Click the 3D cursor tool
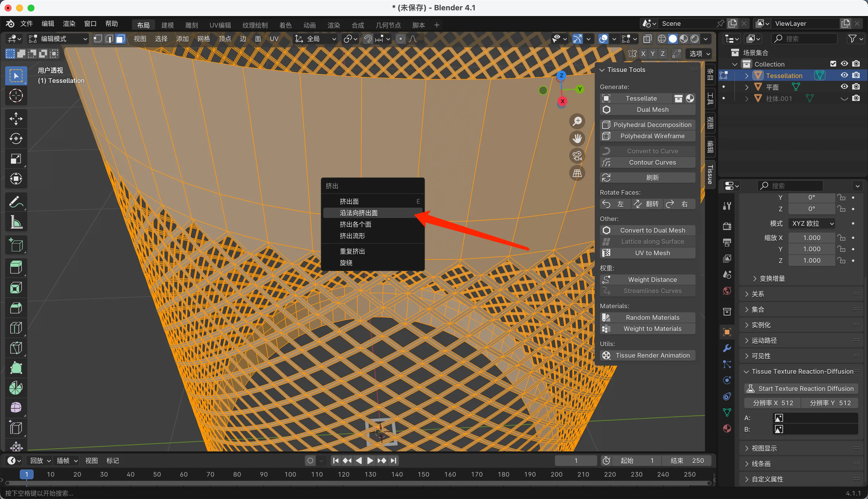 pos(16,95)
